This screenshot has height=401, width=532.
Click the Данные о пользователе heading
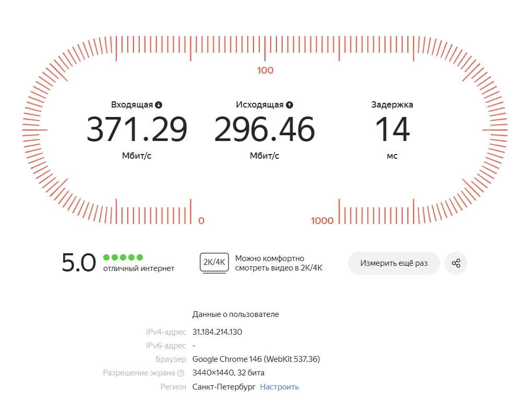[x=235, y=314]
